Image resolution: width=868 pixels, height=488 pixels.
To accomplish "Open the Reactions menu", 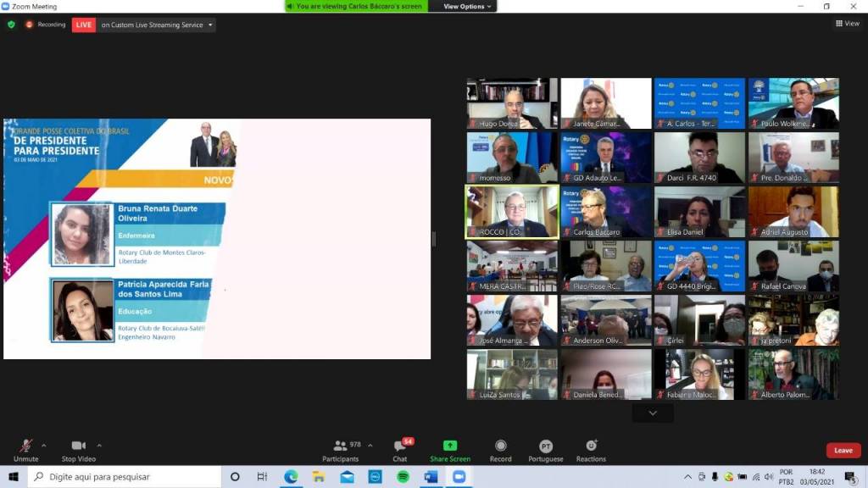I will [x=591, y=446].
